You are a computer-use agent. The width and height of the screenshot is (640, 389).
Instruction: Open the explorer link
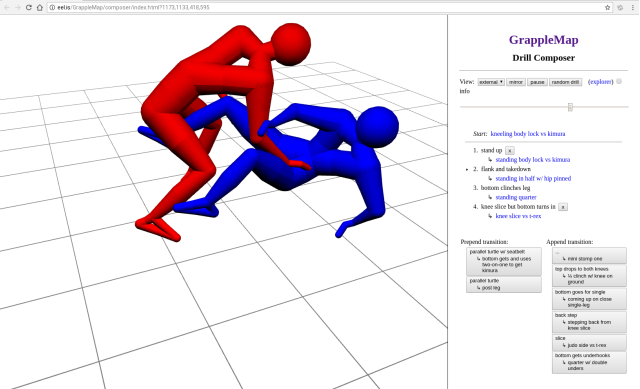tap(601, 82)
